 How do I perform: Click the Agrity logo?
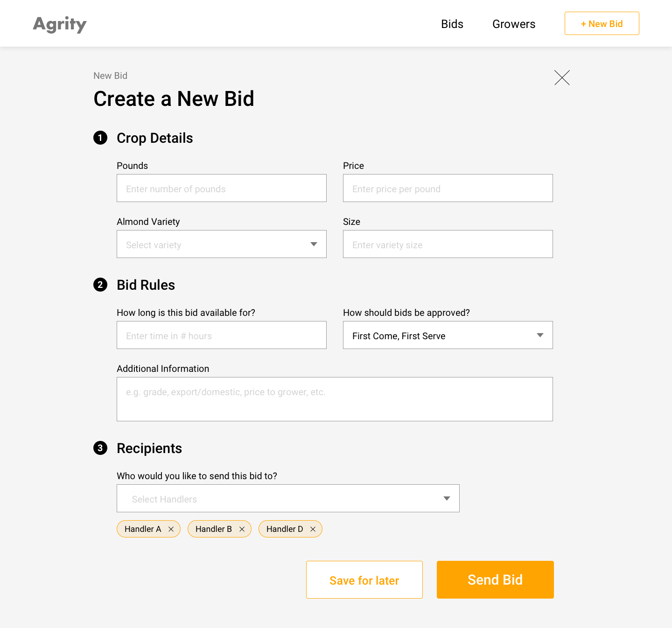click(x=60, y=24)
